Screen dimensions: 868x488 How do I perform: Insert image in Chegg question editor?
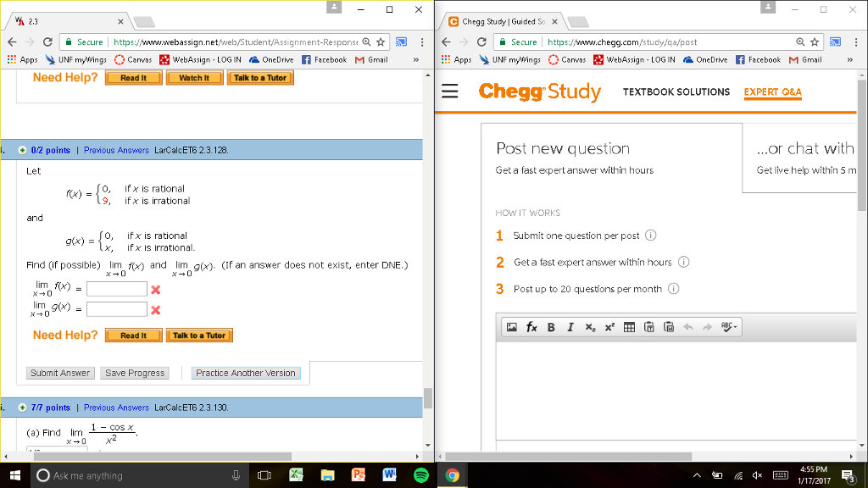point(511,327)
